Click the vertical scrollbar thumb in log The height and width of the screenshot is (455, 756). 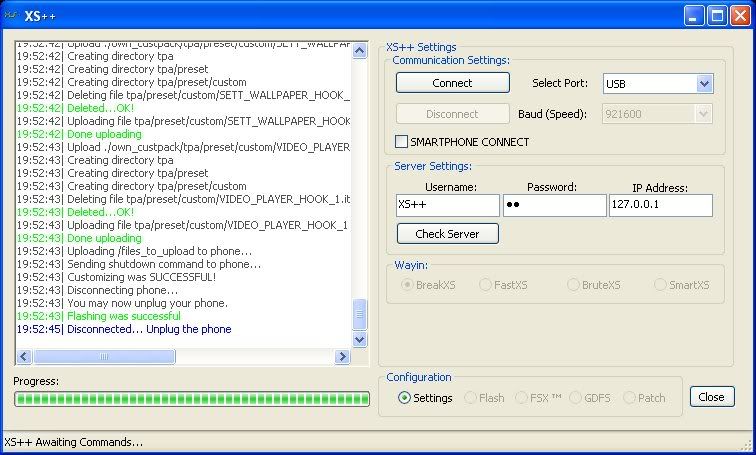pyautogui.click(x=360, y=315)
